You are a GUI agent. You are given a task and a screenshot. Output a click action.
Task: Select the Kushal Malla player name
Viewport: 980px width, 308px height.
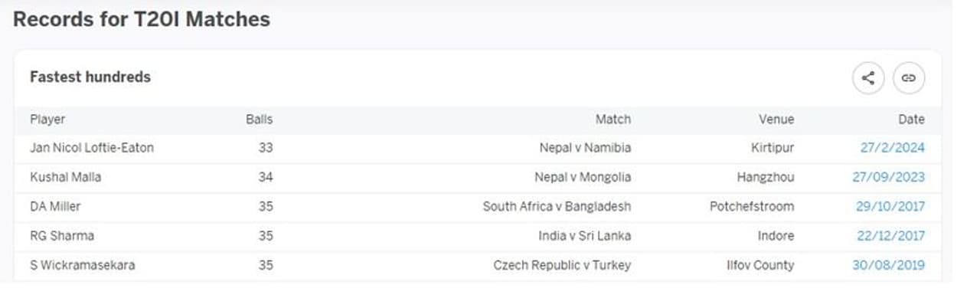[65, 177]
